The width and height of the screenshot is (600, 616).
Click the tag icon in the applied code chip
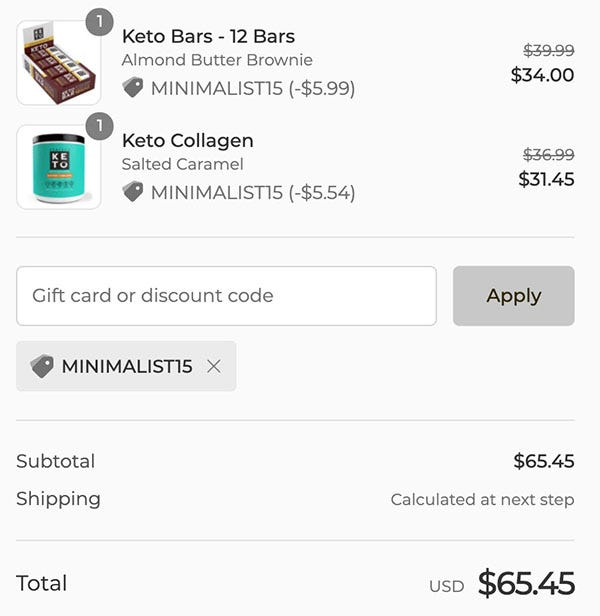tap(42, 366)
